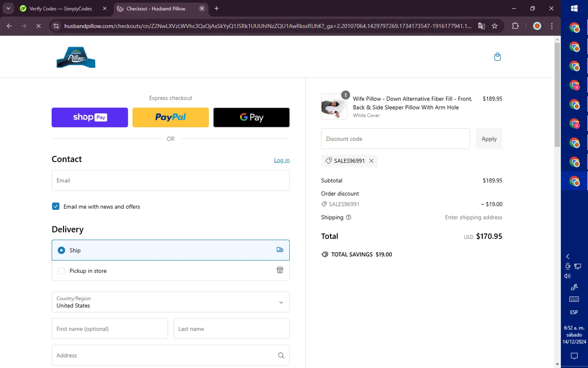Open Chrome profile avatar
Image resolution: width=588 pixels, height=368 pixels.
point(537,26)
